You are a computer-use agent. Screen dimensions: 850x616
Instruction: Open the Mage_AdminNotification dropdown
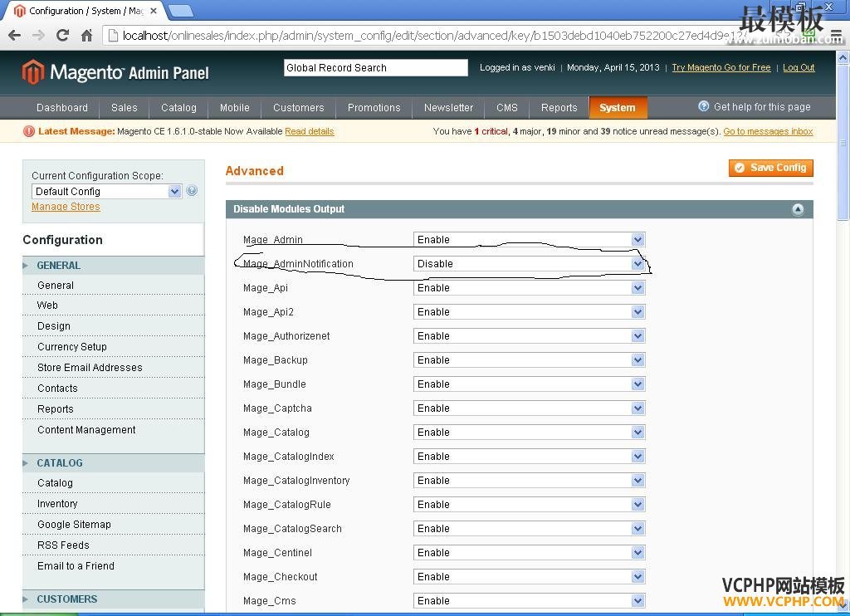pyautogui.click(x=529, y=264)
